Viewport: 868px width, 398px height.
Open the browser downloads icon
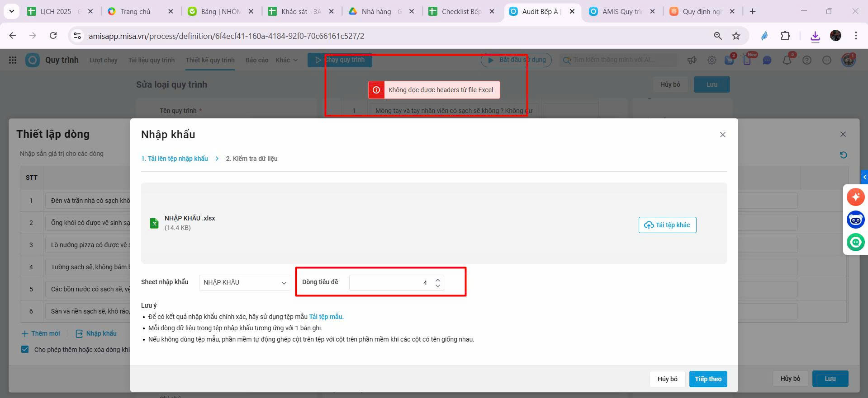click(x=815, y=36)
